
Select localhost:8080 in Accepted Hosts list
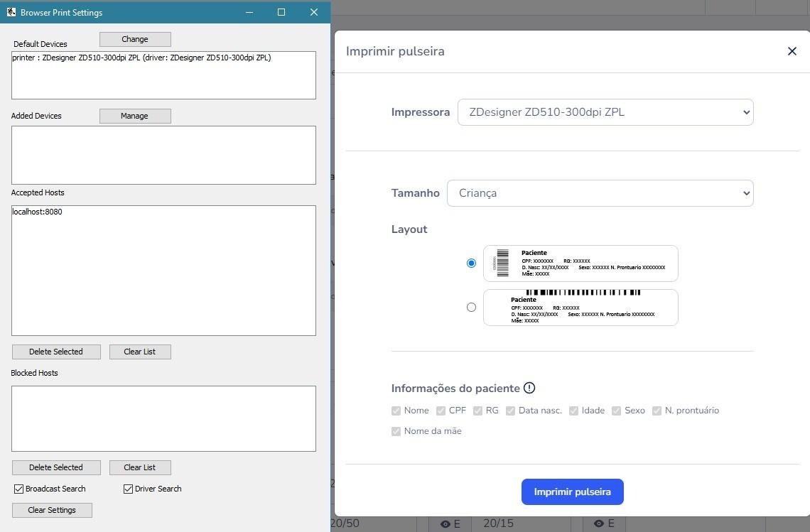(x=38, y=212)
